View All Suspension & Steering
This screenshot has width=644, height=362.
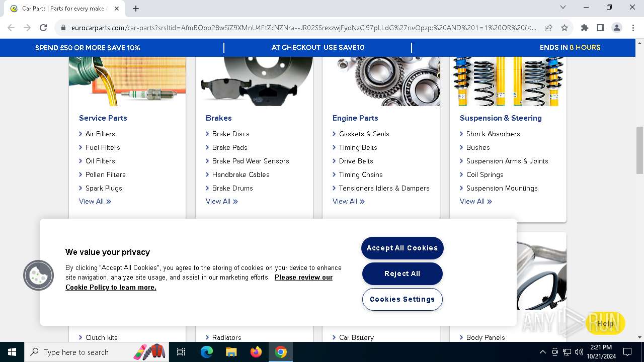(476, 201)
